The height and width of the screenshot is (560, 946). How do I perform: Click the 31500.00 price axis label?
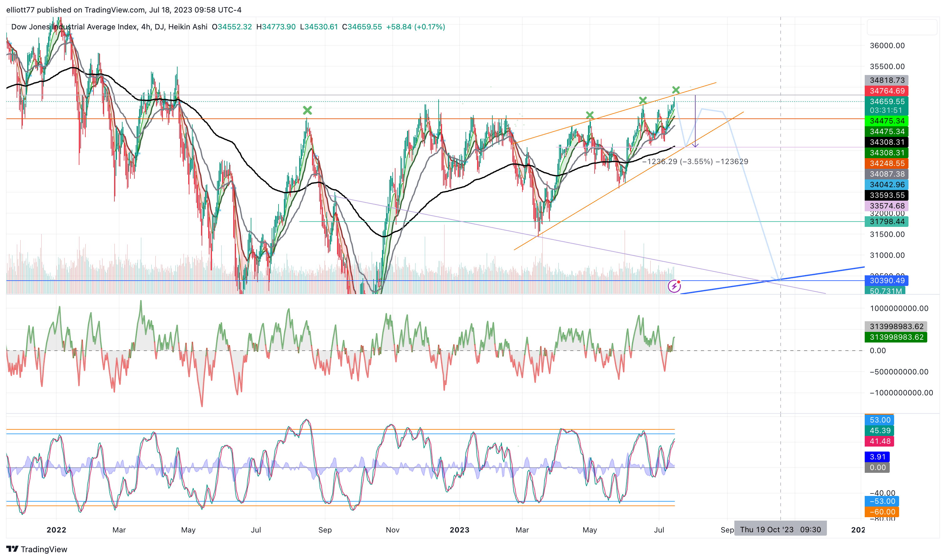[887, 234]
